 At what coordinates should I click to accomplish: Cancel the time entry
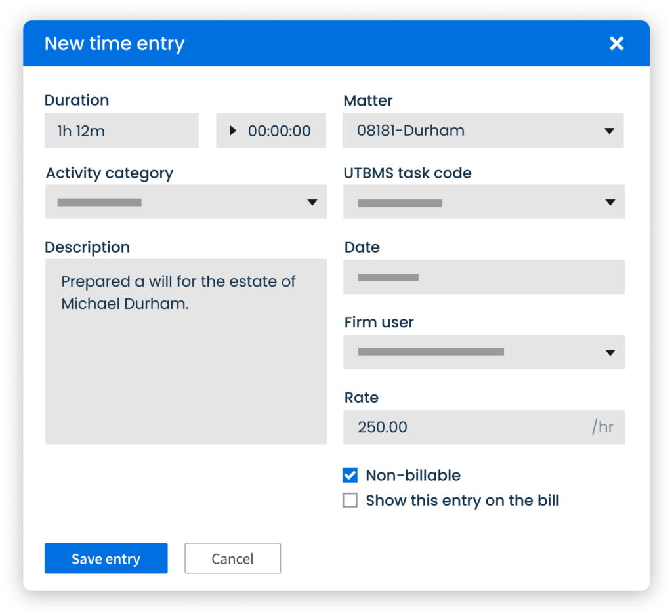tap(232, 558)
